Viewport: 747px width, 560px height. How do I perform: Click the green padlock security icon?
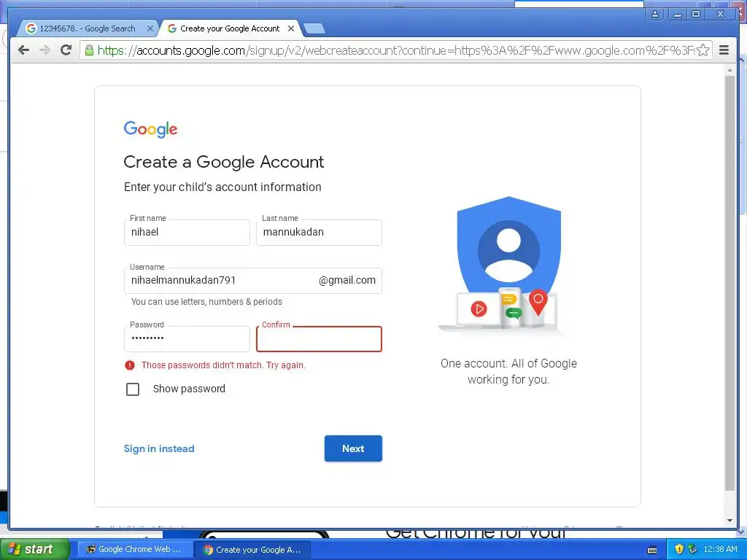[89, 50]
